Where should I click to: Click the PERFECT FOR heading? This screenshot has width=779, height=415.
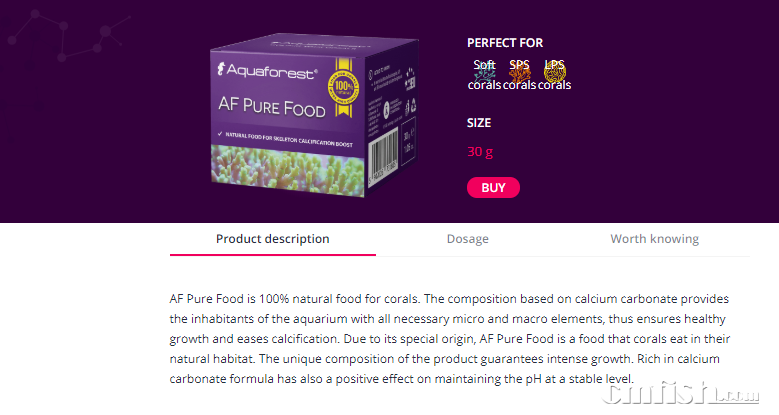tap(505, 43)
